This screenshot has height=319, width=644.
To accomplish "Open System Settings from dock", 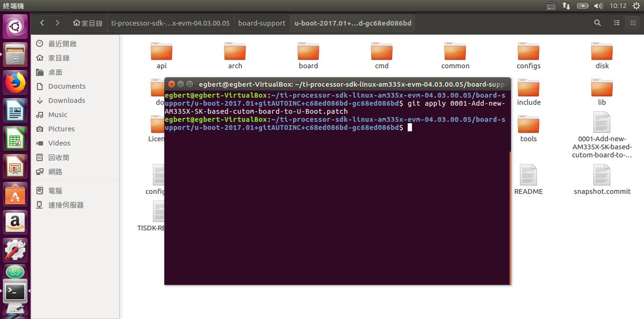I will [16, 249].
